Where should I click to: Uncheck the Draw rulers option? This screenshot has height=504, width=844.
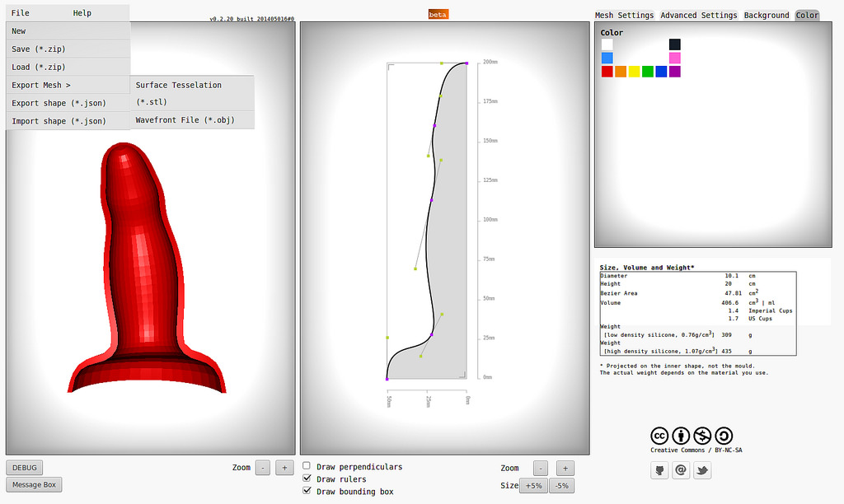pos(307,478)
